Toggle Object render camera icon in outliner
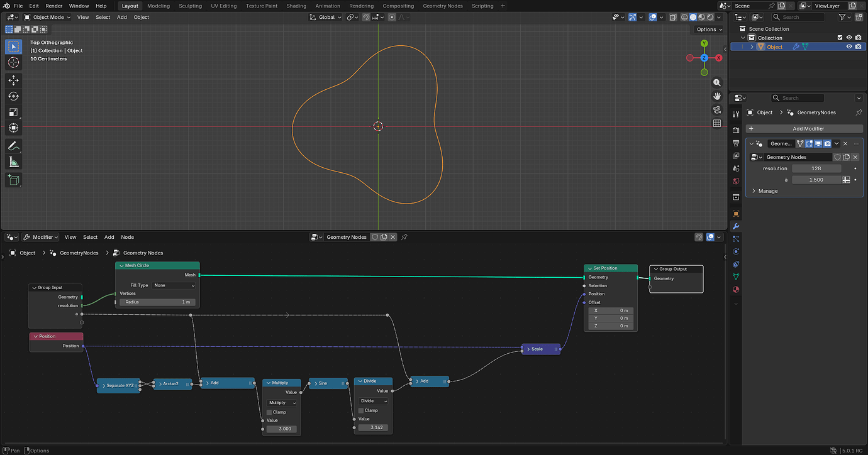The height and width of the screenshot is (455, 868). pyautogui.click(x=858, y=47)
